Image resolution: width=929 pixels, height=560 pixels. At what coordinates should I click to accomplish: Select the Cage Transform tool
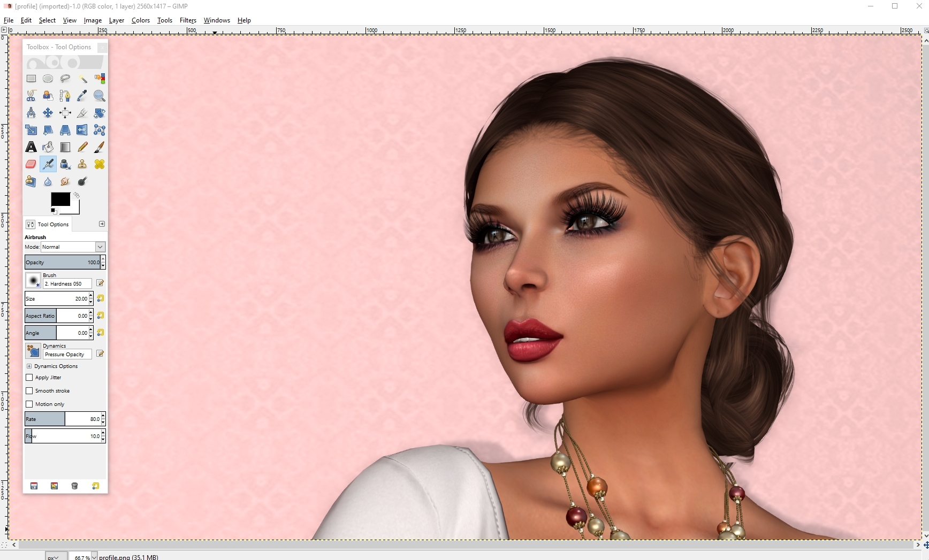(100, 130)
